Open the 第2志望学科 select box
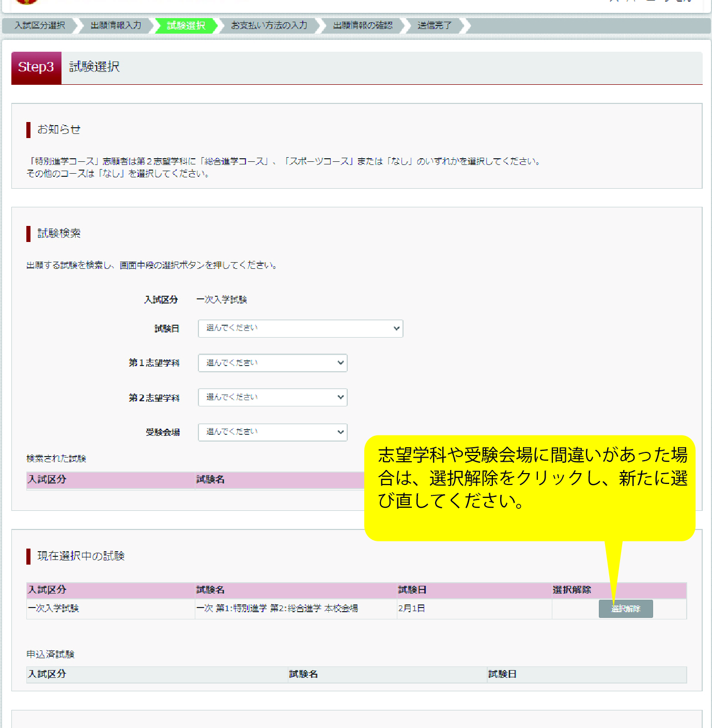This screenshot has width=712, height=728. tap(272, 397)
